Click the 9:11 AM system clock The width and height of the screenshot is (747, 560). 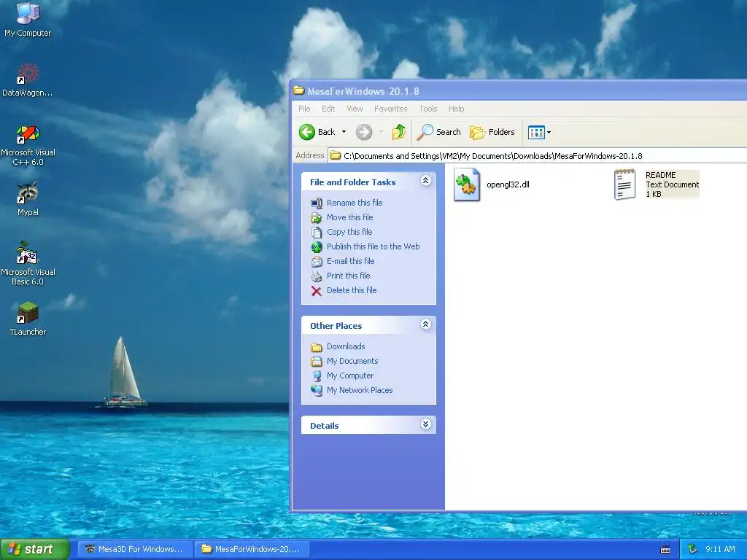[720, 549]
